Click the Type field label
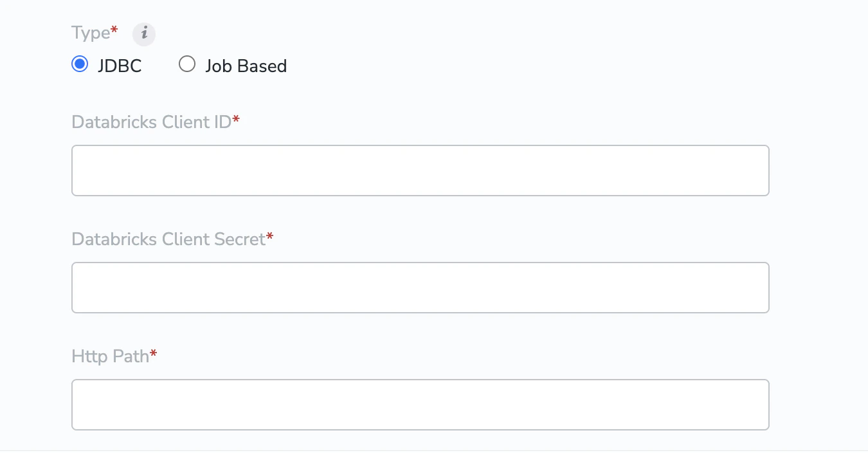 (x=91, y=33)
